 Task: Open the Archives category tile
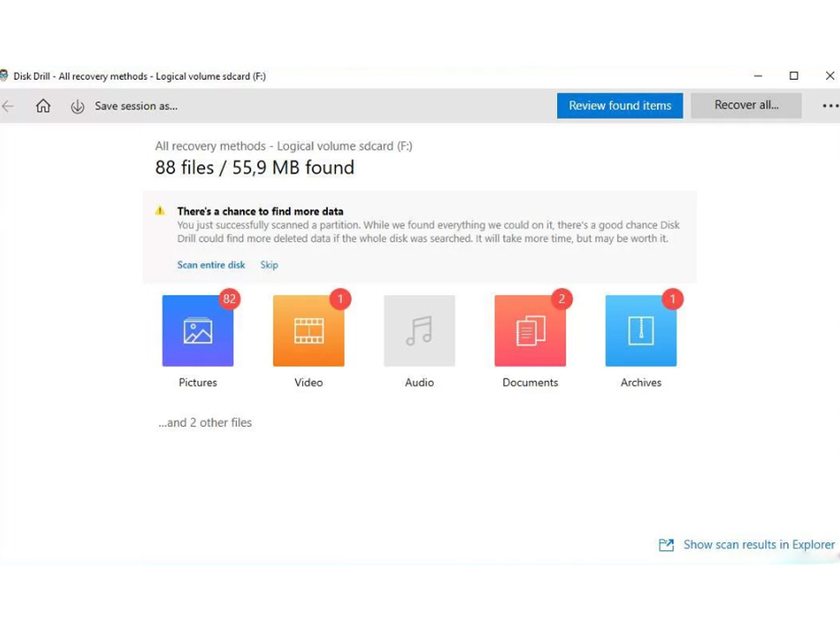pyautogui.click(x=640, y=331)
